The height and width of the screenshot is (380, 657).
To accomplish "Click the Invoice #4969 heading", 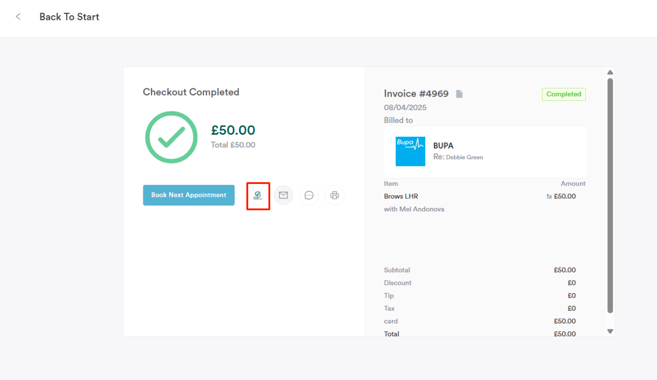I will pos(416,93).
